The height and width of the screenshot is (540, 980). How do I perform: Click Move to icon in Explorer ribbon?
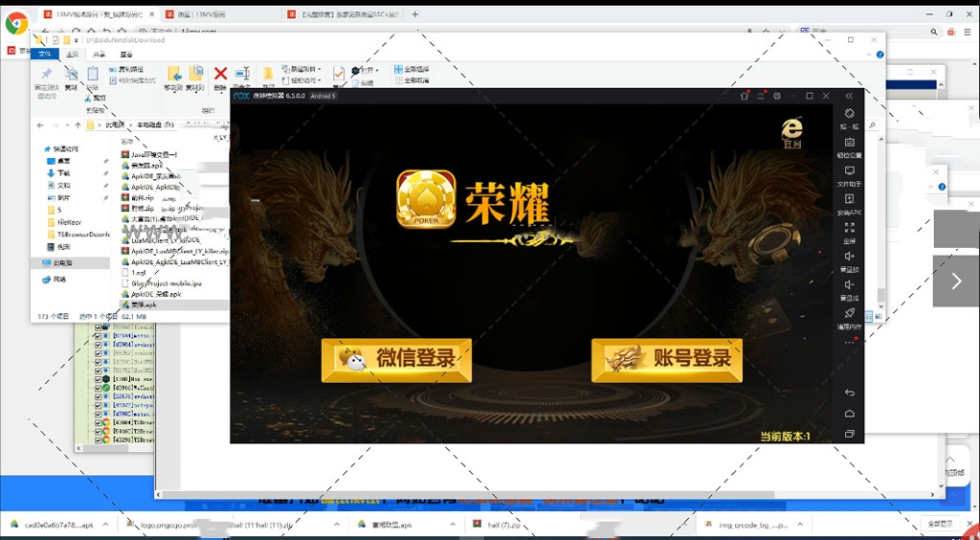coord(173,75)
